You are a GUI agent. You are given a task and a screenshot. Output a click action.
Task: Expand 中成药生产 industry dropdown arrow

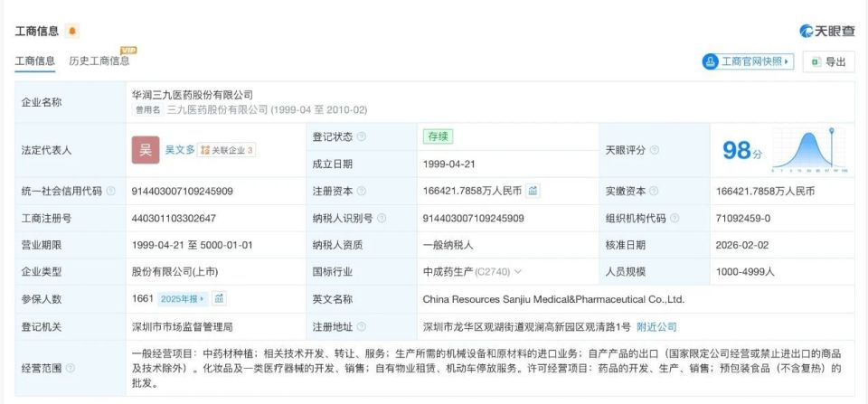(517, 272)
